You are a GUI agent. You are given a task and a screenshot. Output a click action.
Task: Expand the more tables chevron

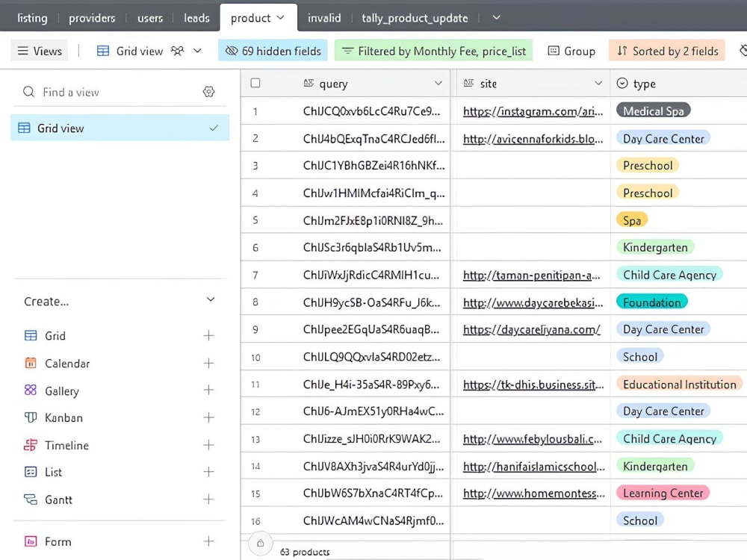pyautogui.click(x=497, y=18)
